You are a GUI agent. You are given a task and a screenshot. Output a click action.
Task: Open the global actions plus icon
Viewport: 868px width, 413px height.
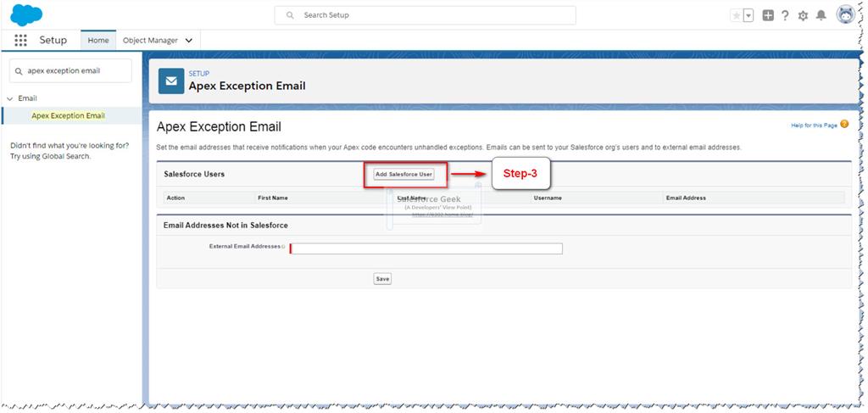pos(768,15)
